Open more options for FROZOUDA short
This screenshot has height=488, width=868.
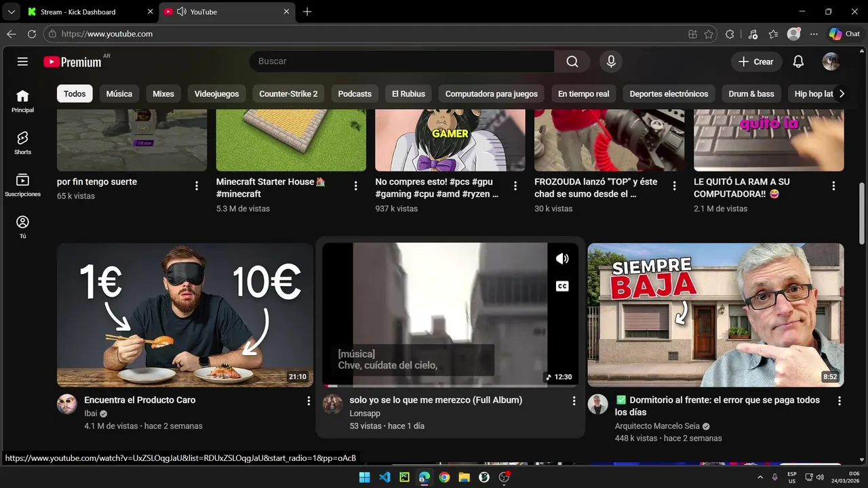(x=674, y=186)
